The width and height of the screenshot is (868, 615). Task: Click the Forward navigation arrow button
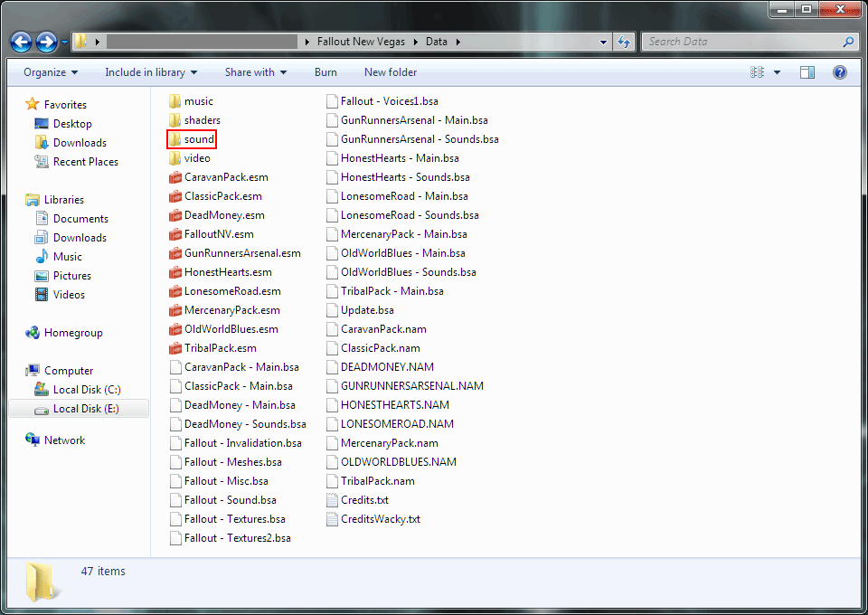pyautogui.click(x=46, y=42)
